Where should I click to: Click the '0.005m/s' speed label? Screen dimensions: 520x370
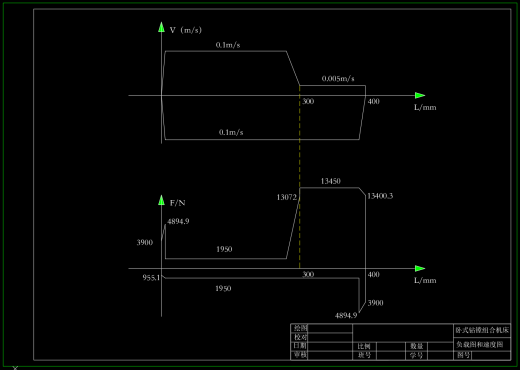(338, 79)
